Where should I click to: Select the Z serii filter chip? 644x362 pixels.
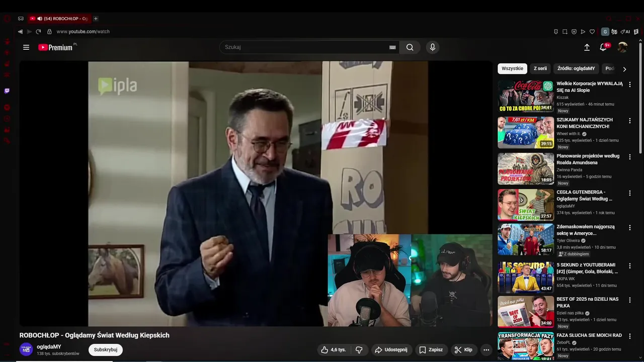540,68
